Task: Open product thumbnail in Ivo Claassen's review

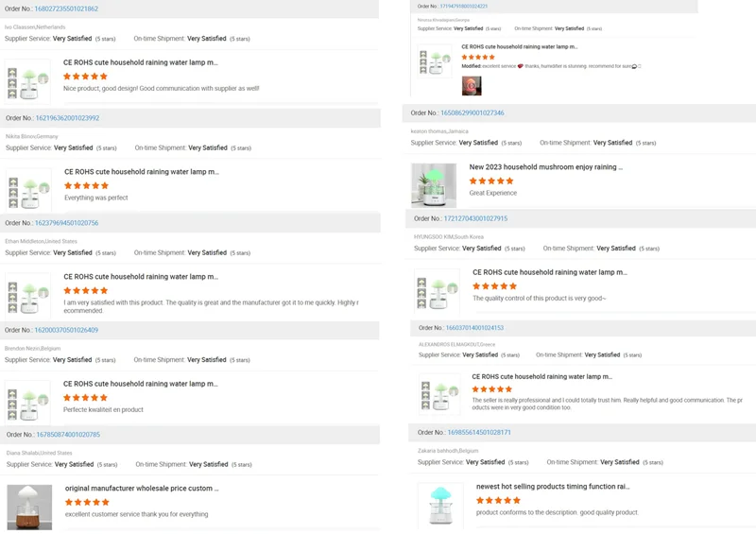Action: pos(28,81)
